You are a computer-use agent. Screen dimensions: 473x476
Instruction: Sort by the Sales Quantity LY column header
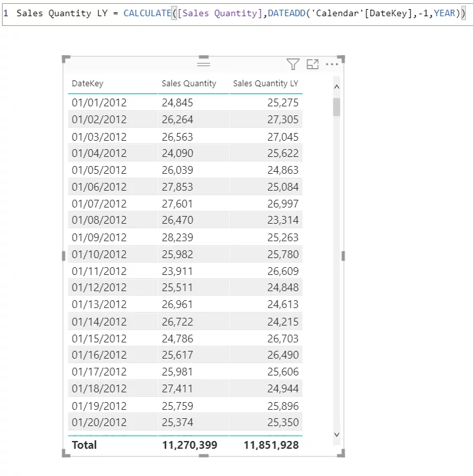pyautogui.click(x=265, y=84)
